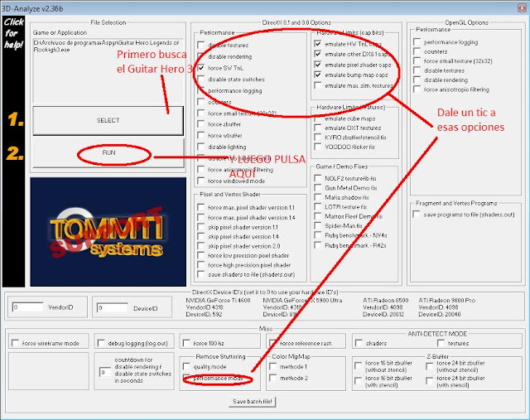Enable emulate cube maps

[x=318, y=118]
